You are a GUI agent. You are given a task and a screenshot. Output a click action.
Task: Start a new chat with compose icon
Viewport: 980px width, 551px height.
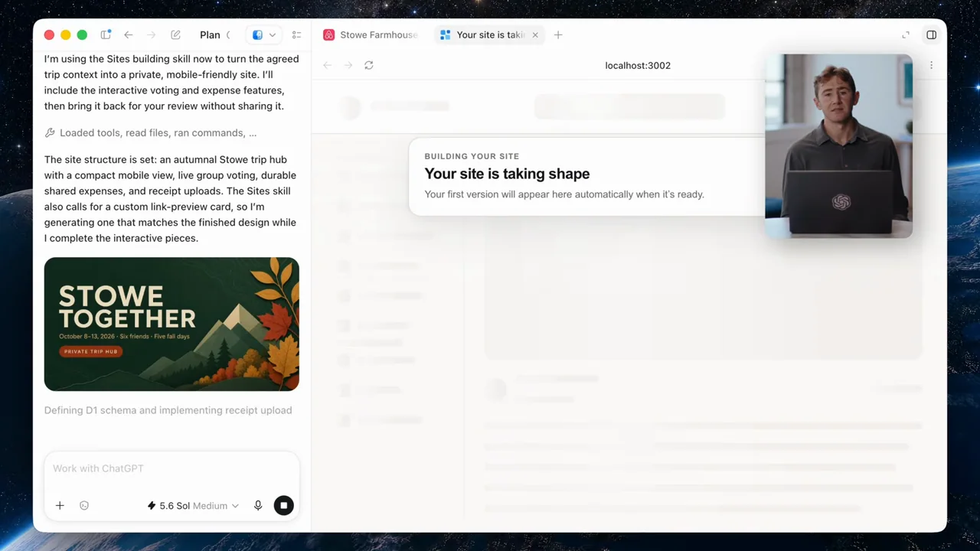(175, 34)
